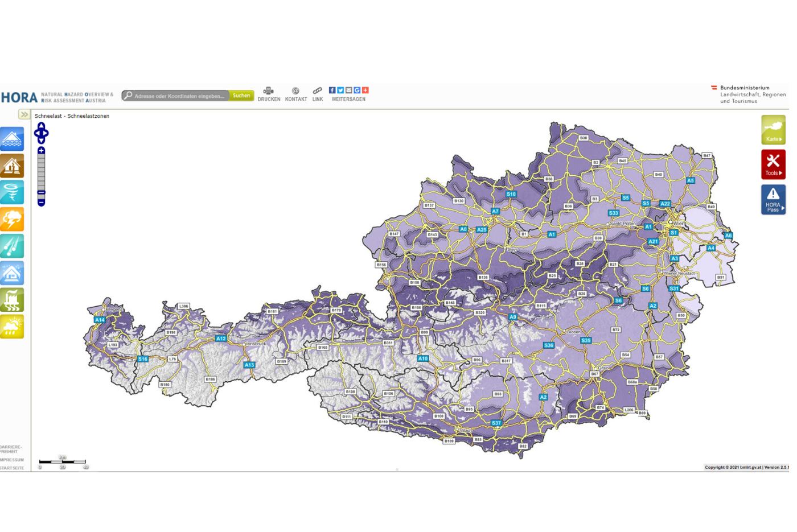
Task: Click the Drucken print icon
Action: (268, 91)
